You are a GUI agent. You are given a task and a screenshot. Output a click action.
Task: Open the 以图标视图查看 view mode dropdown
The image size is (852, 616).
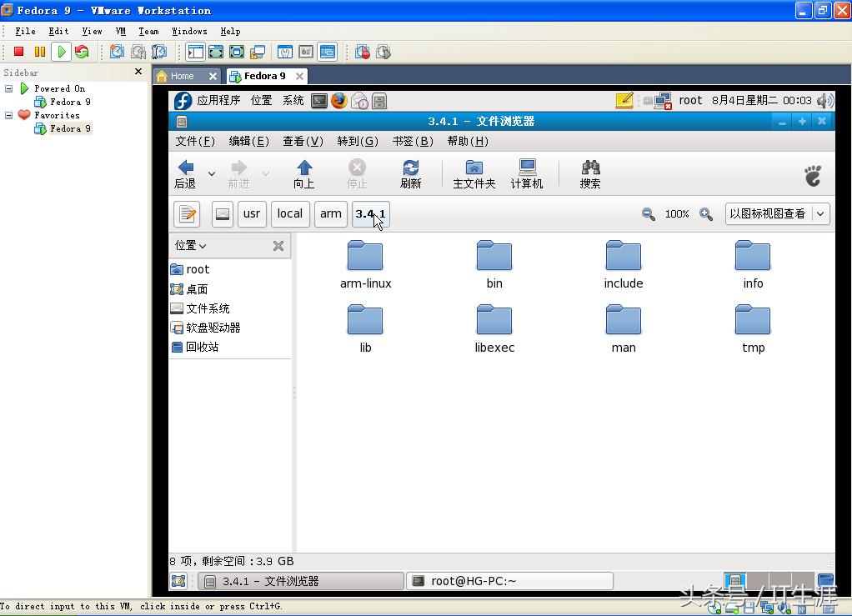point(776,214)
